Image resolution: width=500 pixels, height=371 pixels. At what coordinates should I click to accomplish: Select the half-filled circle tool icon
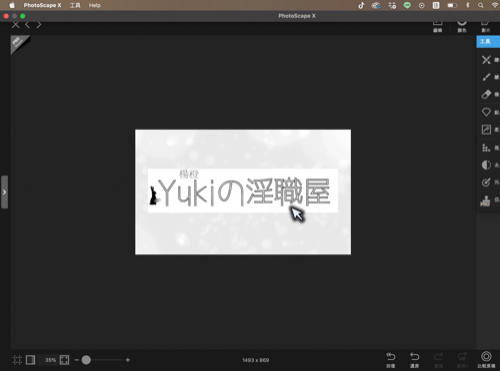pyautogui.click(x=486, y=165)
